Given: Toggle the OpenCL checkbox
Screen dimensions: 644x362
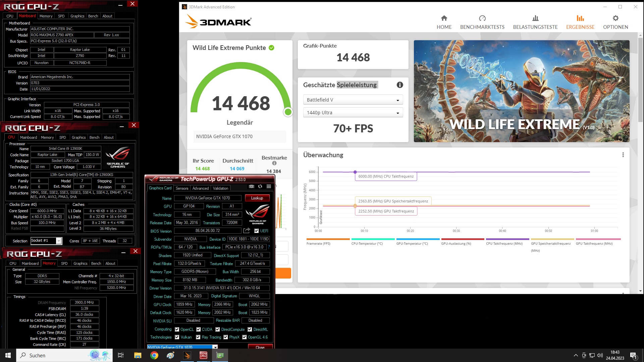Looking at the screenshot, I should click(x=177, y=329).
